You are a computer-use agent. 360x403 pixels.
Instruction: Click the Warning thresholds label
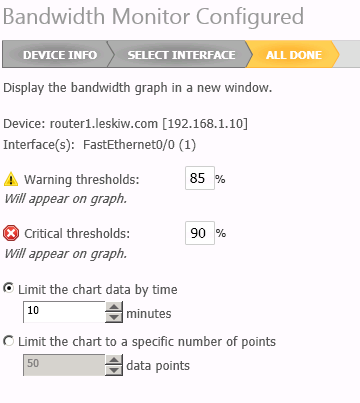(x=82, y=179)
